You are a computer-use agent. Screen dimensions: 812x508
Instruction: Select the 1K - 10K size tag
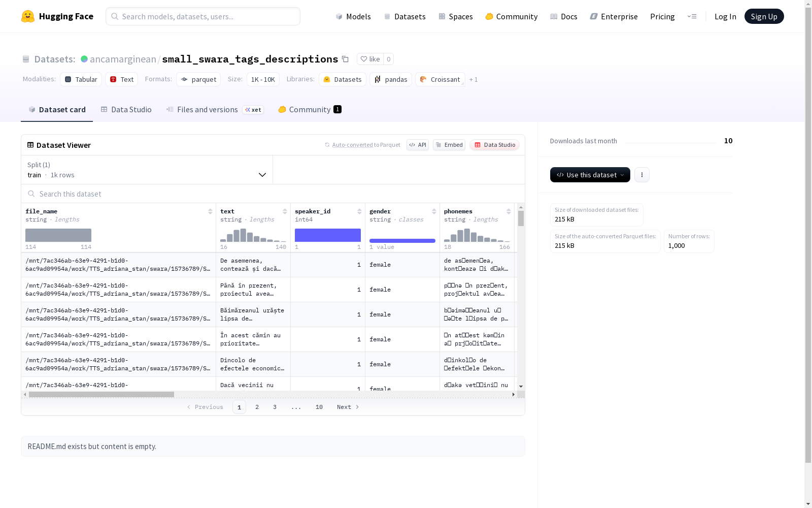pyautogui.click(x=263, y=79)
